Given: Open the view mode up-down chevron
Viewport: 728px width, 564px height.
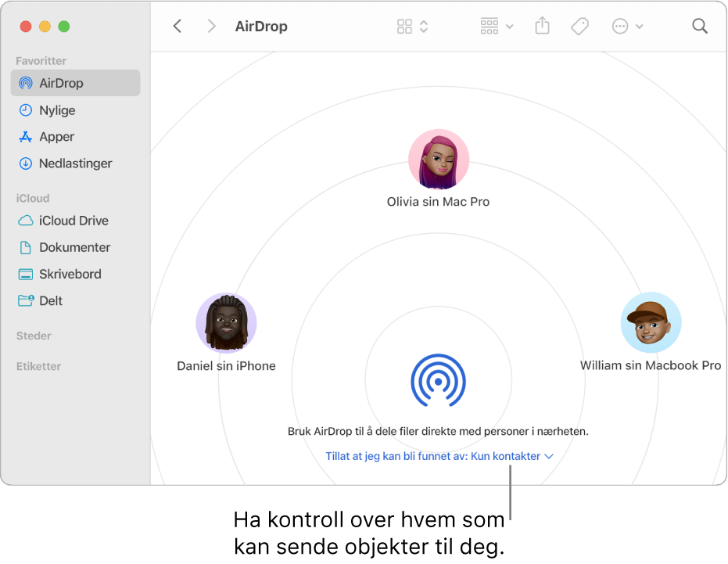Looking at the screenshot, I should pyautogui.click(x=424, y=26).
